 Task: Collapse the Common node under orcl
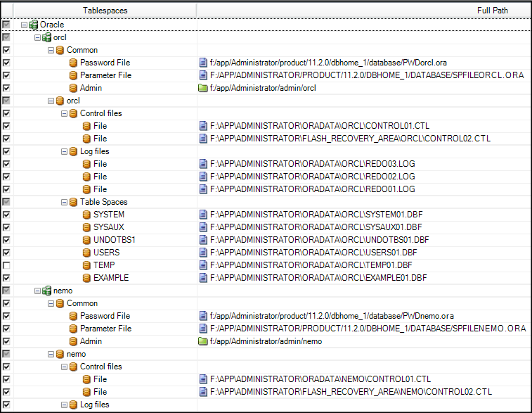point(51,50)
